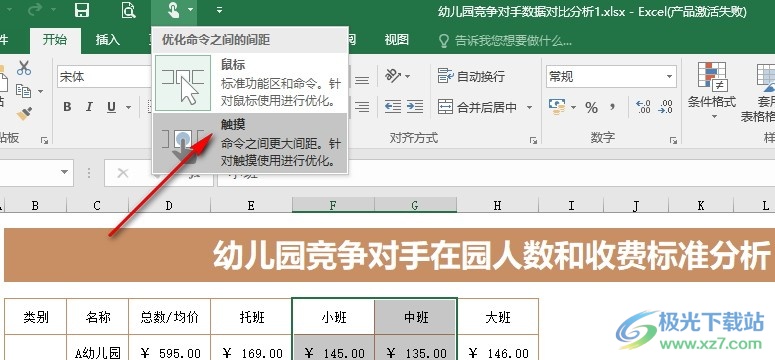This screenshot has height=360, width=775.
Task: Toggle 自动换行 wrap text
Action: [471, 76]
